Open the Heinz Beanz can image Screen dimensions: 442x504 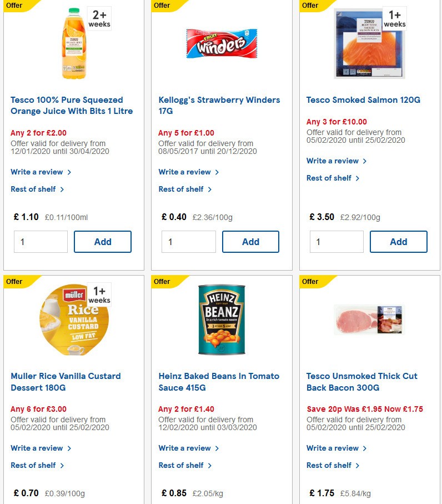[x=221, y=320]
